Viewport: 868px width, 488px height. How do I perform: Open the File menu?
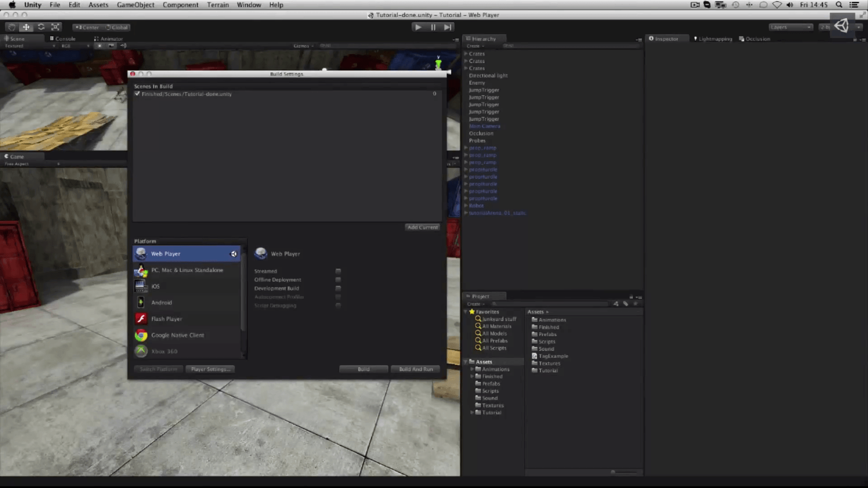[x=55, y=5]
